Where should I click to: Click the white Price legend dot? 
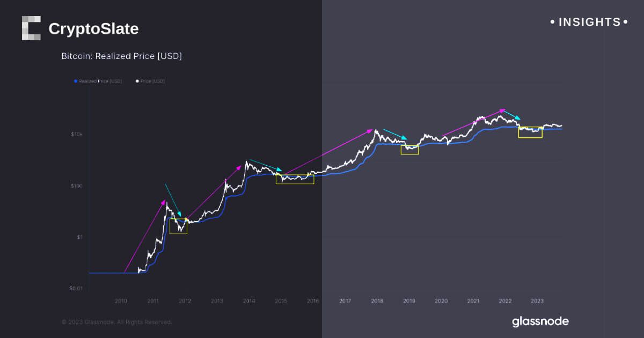137,81
